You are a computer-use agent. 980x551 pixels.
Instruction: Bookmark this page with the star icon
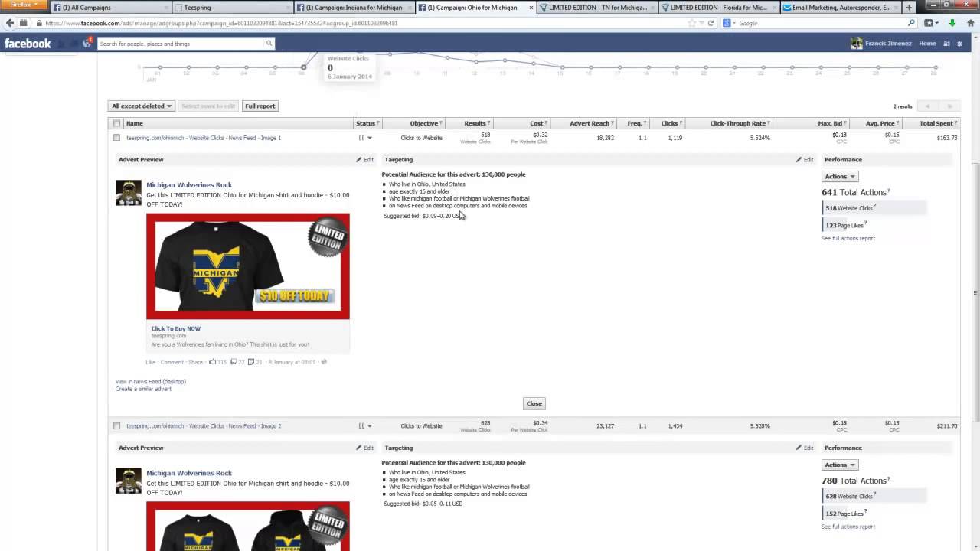[x=692, y=23]
